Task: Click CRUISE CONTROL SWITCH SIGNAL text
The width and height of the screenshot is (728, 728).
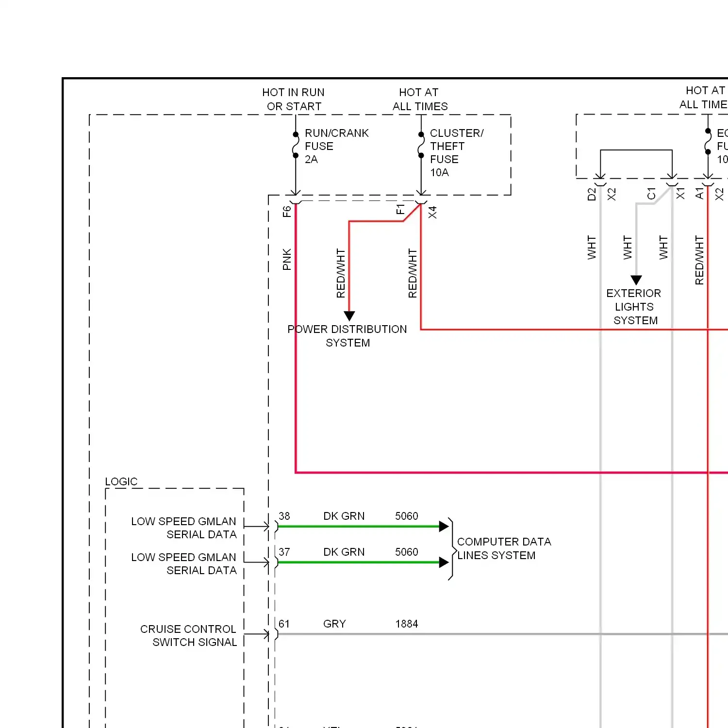Action: [x=188, y=635]
